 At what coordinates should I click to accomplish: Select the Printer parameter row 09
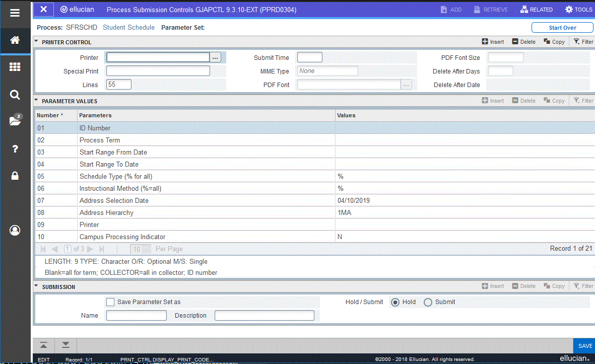tap(315, 225)
